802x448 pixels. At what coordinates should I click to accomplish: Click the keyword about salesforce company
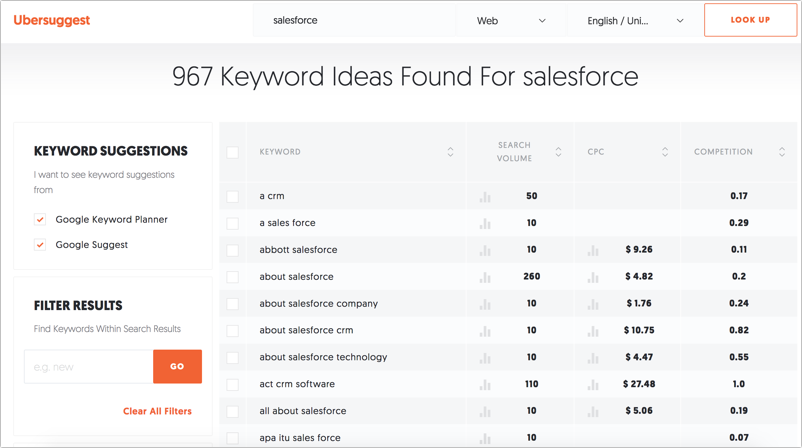[x=318, y=303]
